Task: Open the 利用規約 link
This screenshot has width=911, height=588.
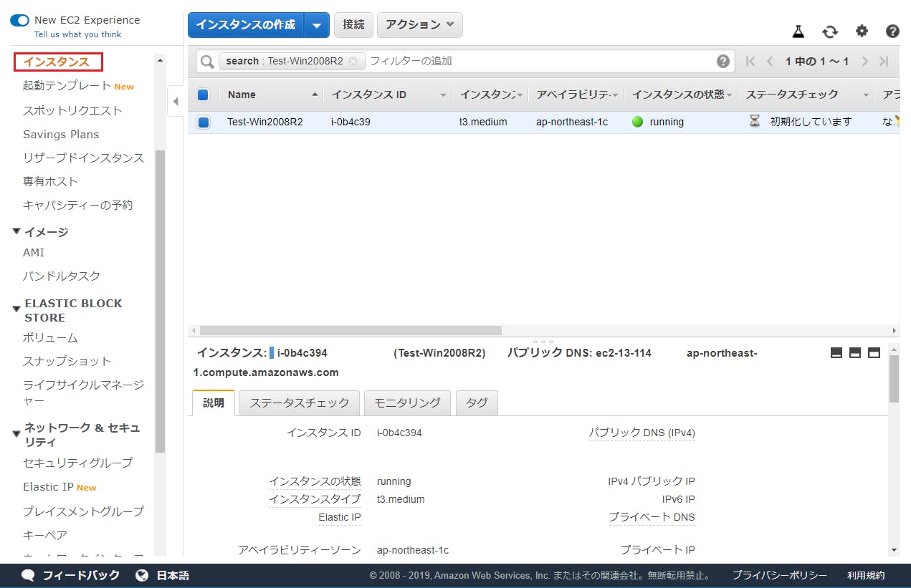Action: coord(866,575)
